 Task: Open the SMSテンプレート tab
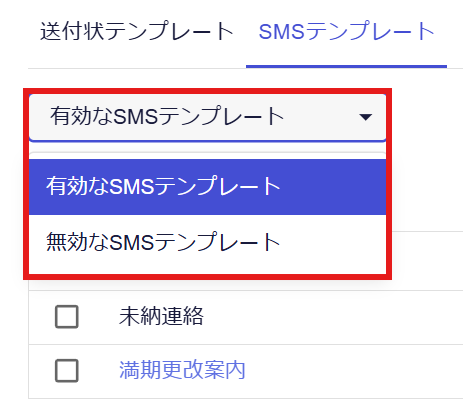click(347, 31)
